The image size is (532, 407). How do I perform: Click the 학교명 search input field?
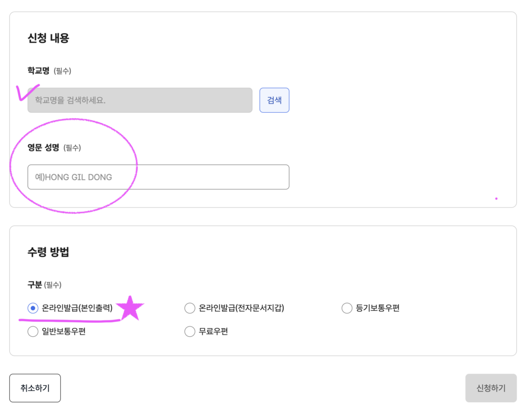click(140, 100)
